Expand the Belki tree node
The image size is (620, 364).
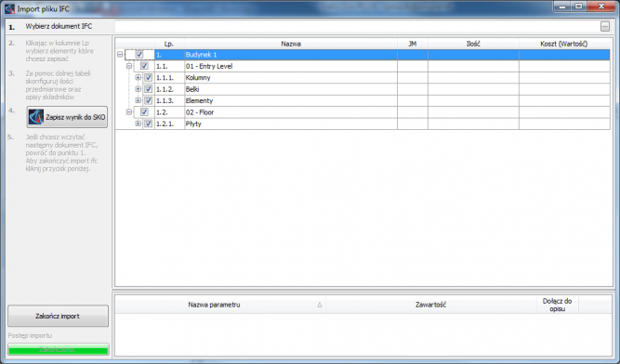tap(138, 89)
